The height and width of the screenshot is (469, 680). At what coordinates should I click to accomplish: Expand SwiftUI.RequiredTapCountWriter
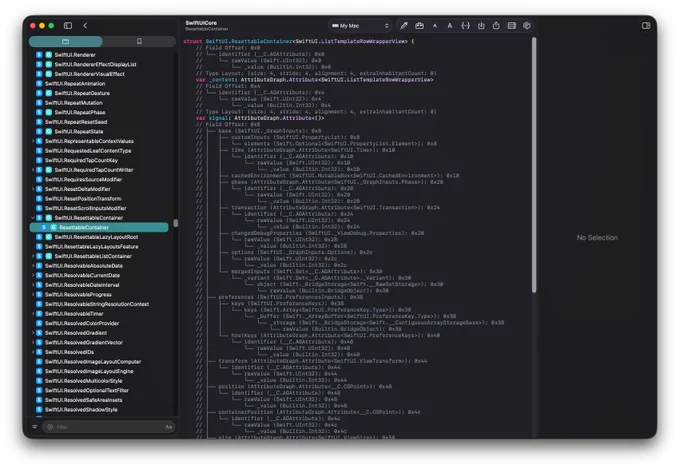33,170
